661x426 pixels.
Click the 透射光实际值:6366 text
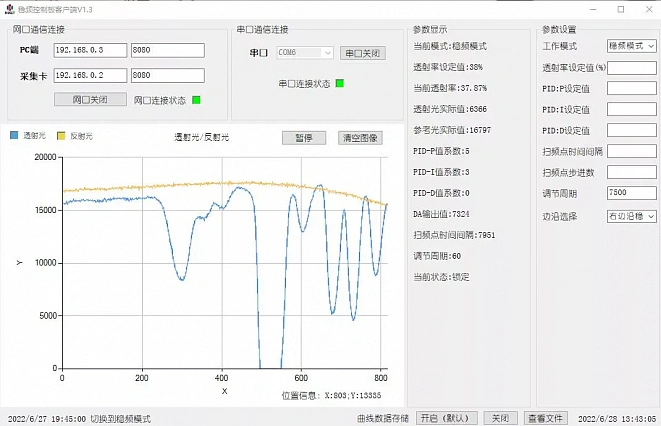coord(450,109)
